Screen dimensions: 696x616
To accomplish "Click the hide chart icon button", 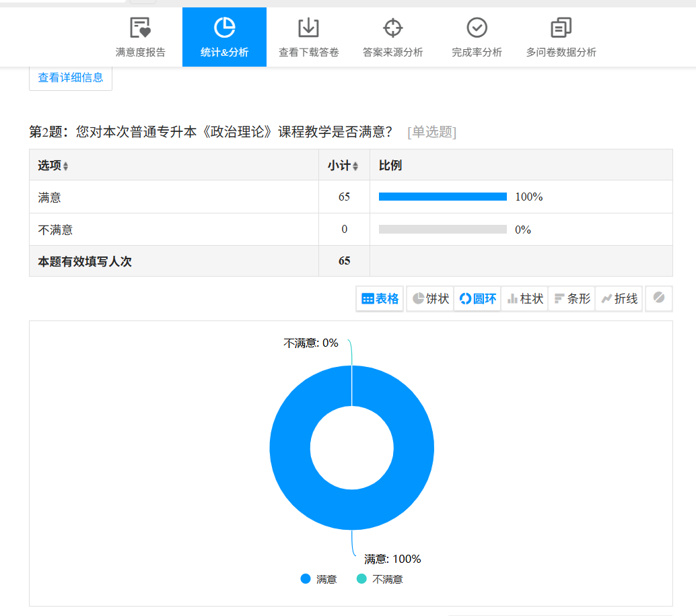I will pos(659,298).
